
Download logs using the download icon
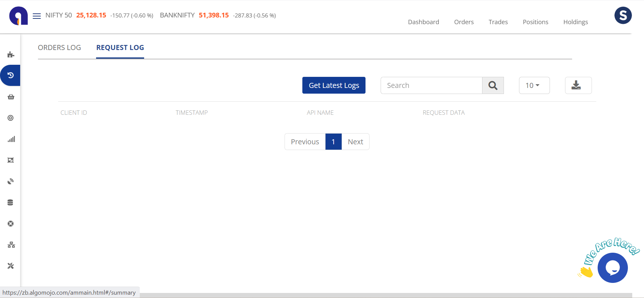(x=578, y=85)
